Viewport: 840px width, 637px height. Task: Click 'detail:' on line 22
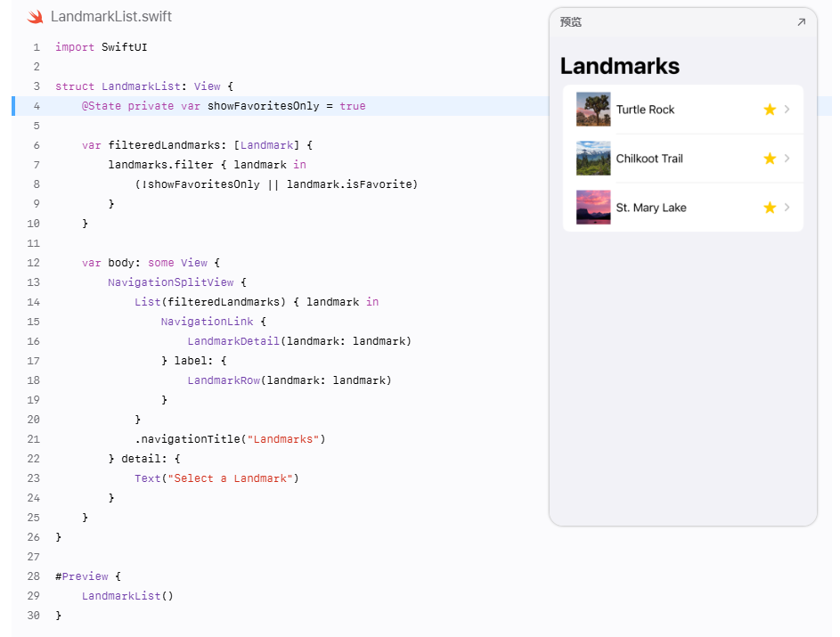tap(144, 459)
